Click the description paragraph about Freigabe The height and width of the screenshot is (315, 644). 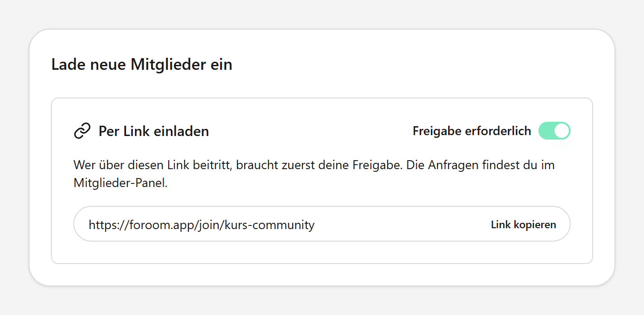[x=314, y=174]
